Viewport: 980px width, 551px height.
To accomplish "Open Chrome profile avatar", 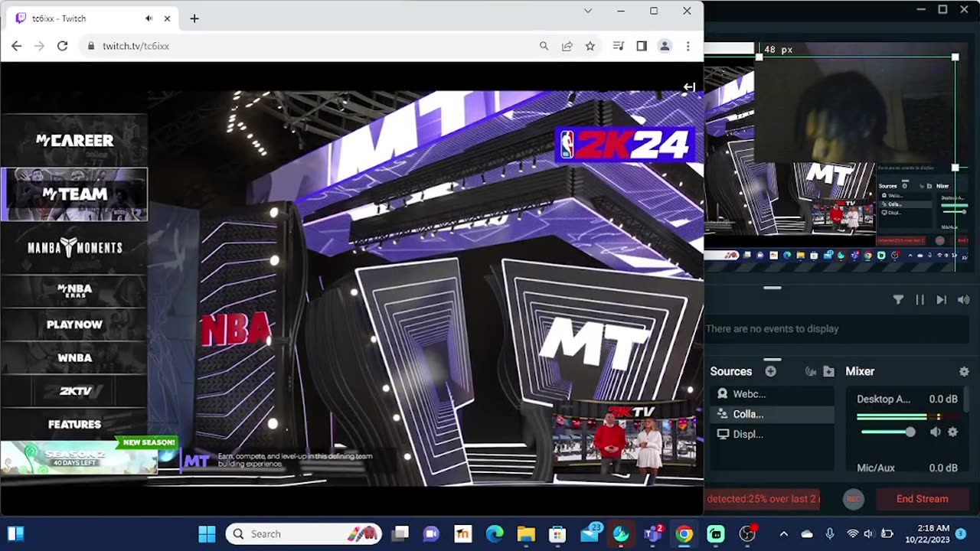I will pos(665,46).
